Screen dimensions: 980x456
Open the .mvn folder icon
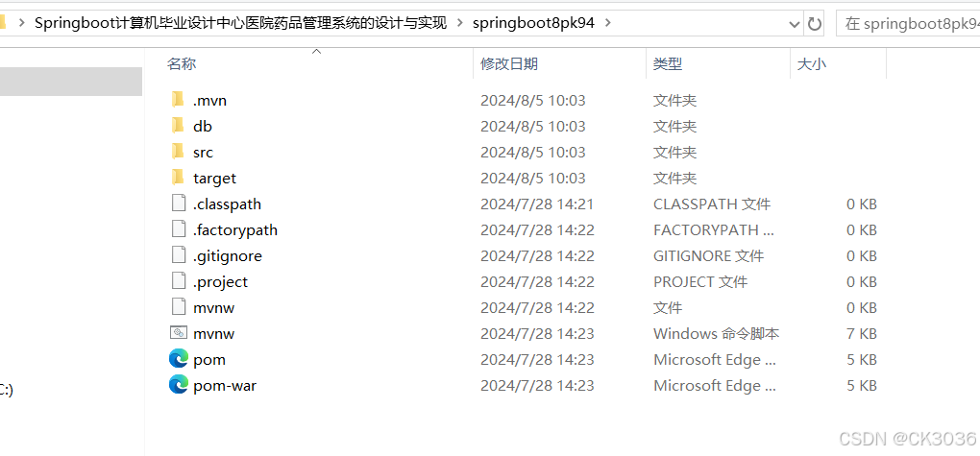[x=178, y=99]
